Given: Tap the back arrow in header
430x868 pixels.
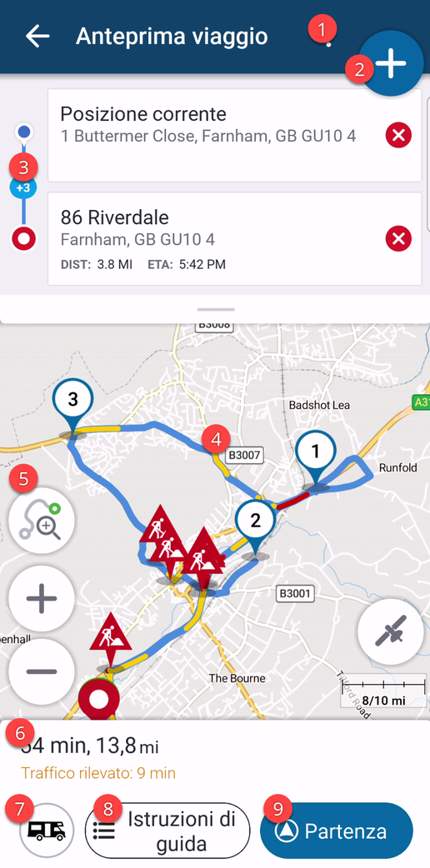Looking at the screenshot, I should pos(37,37).
